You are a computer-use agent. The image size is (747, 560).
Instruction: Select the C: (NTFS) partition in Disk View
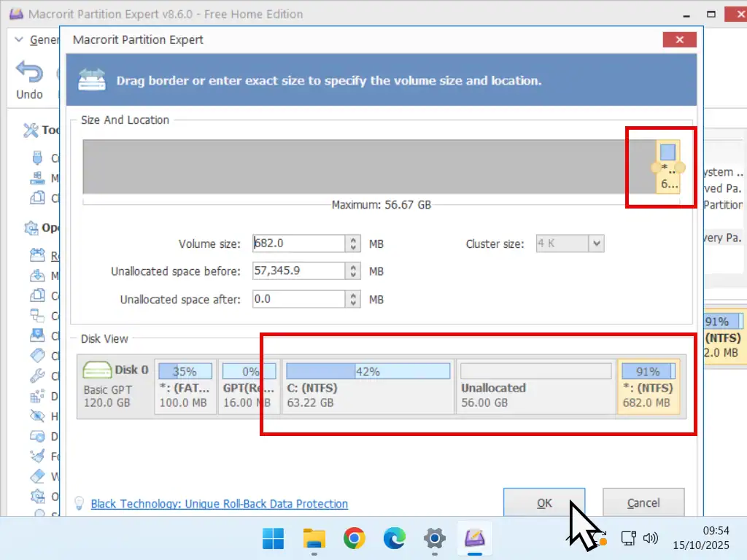pos(368,387)
